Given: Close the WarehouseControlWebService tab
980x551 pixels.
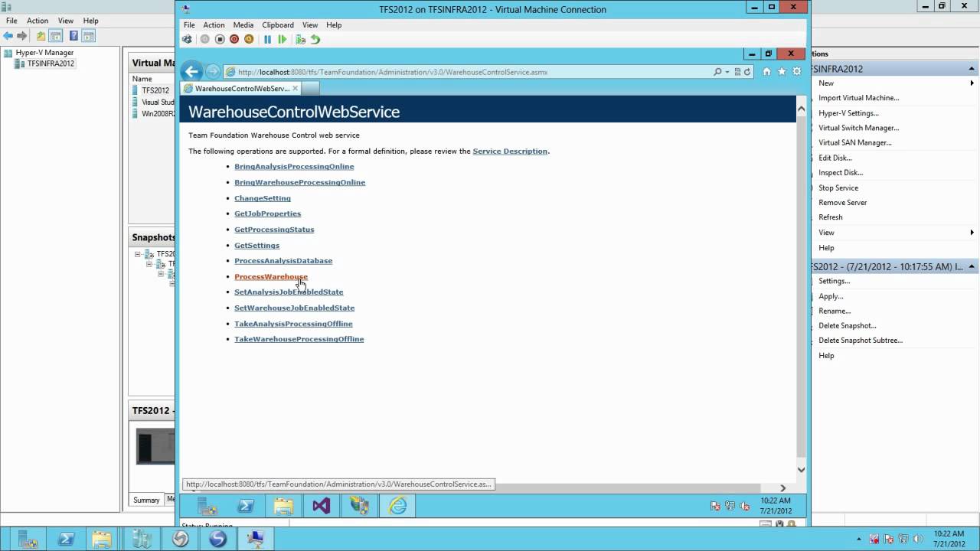Looking at the screenshot, I should coord(295,88).
